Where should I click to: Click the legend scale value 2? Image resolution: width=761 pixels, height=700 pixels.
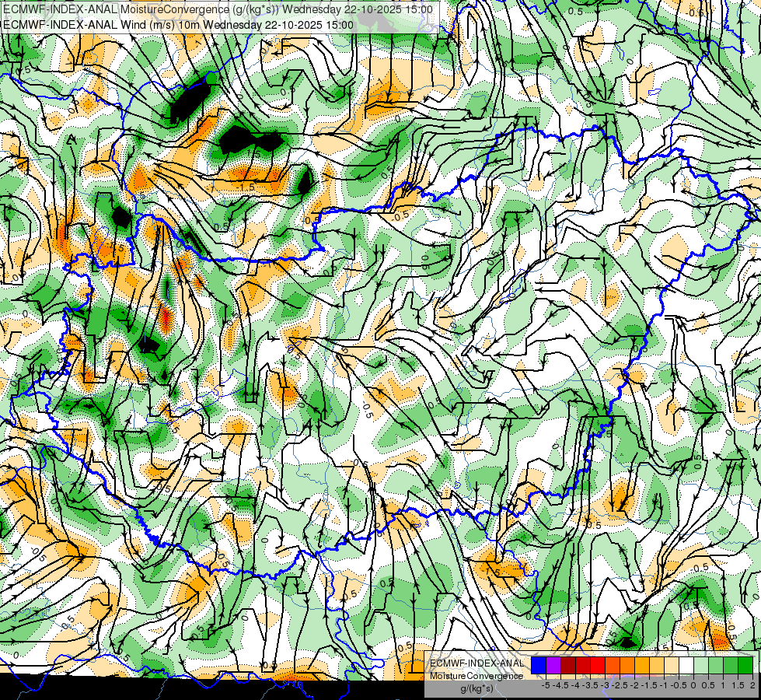click(752, 685)
